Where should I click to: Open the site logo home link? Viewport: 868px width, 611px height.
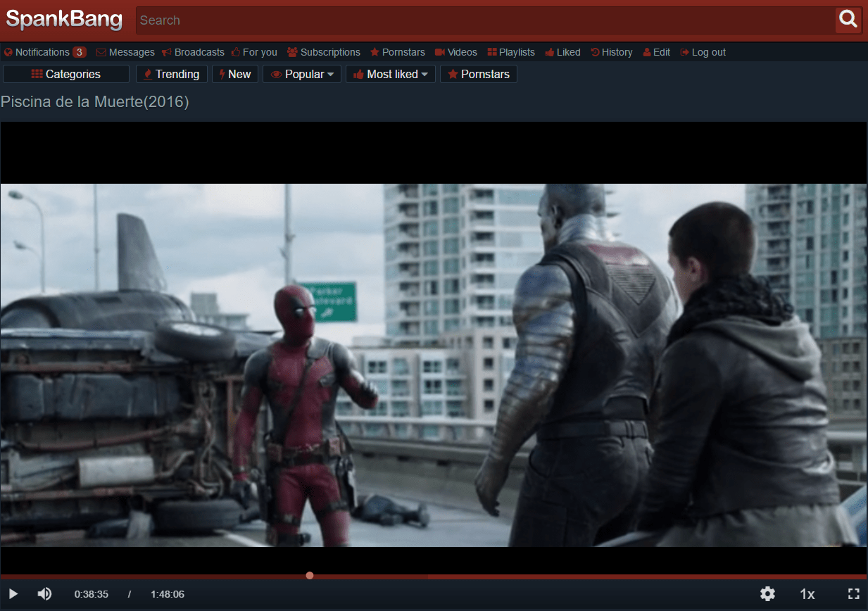[x=64, y=20]
